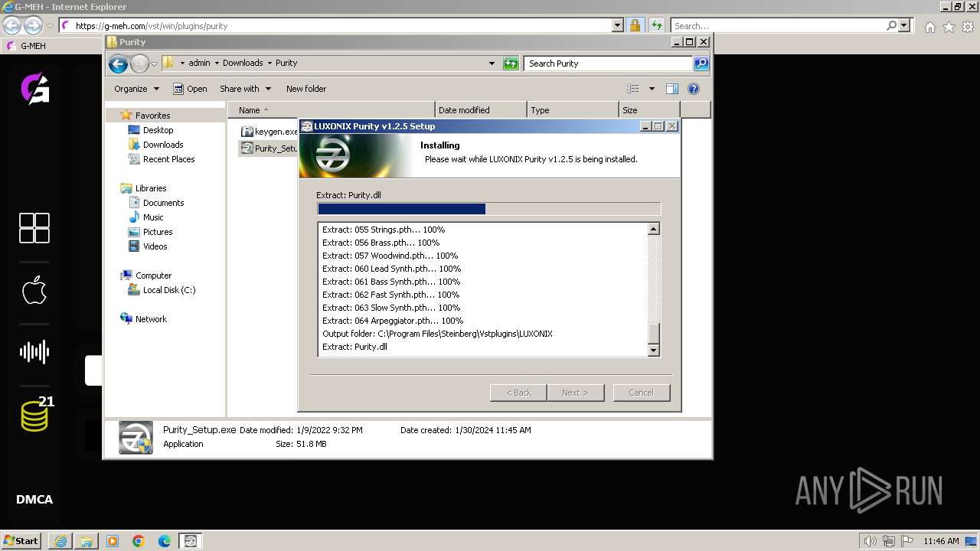Click the G-MEH logo in website sidebar
Viewport: 980px width, 551px height.
click(x=34, y=88)
